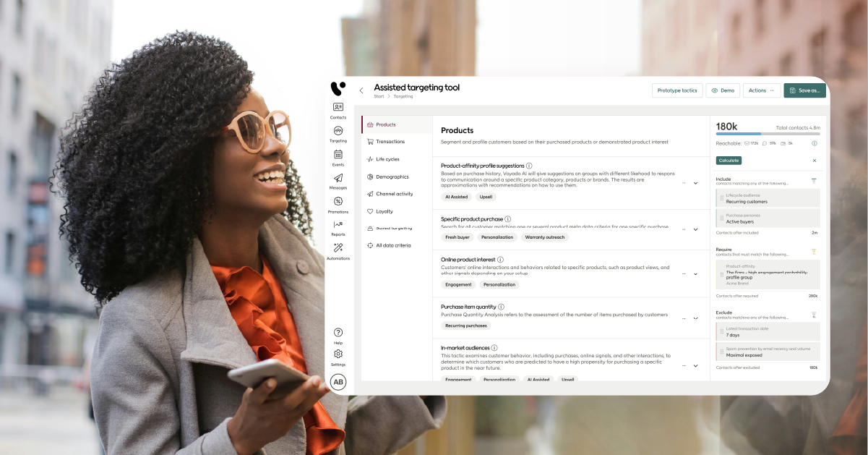Screen dimensions: 868x455
Task: Click the 180k contacts progress bar
Action: [768, 134]
